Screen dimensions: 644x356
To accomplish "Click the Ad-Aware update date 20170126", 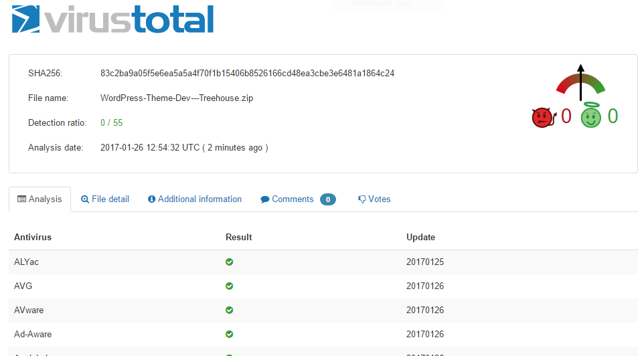I will click(x=425, y=334).
